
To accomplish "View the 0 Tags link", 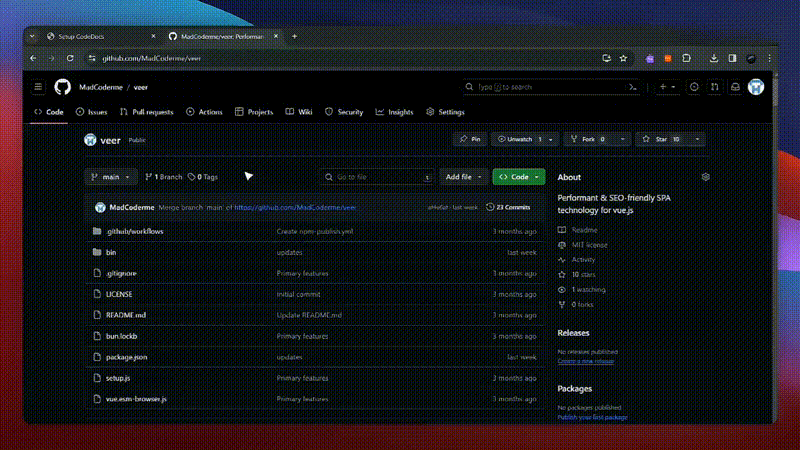I will (x=203, y=177).
